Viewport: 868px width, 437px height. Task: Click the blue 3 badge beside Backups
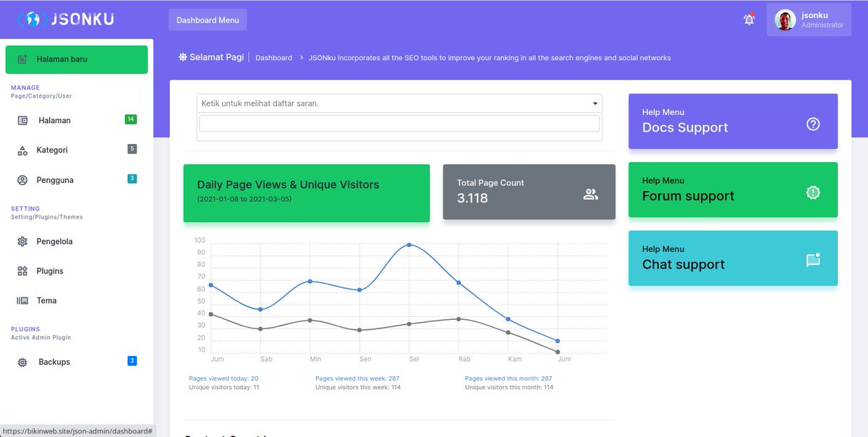point(132,361)
